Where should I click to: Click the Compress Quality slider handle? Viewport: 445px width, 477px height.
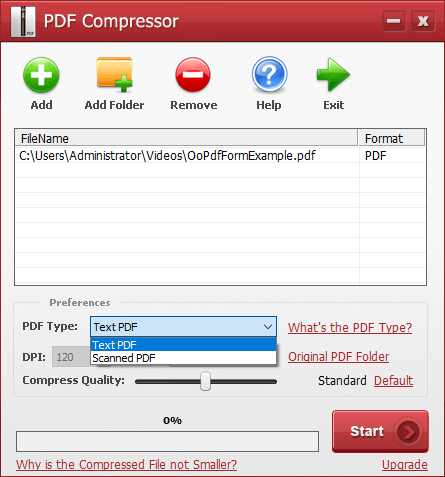pos(205,381)
